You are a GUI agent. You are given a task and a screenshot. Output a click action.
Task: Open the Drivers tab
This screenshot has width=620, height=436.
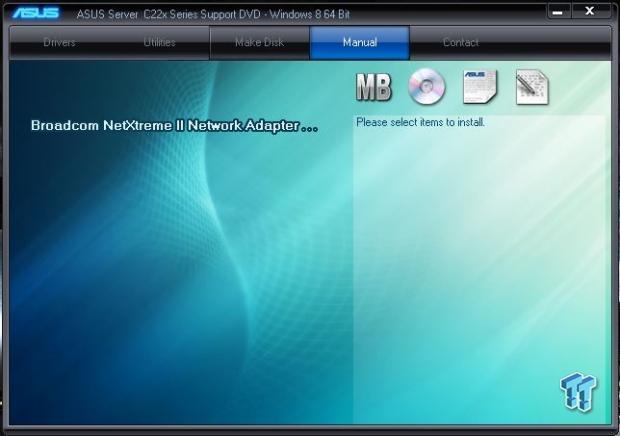coord(59,43)
